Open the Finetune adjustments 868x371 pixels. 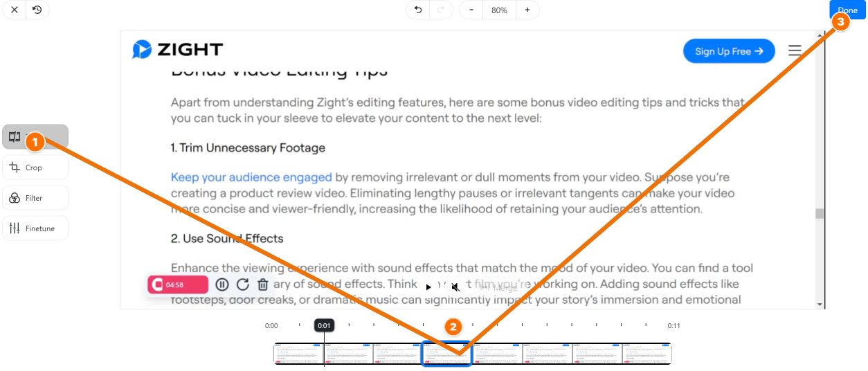point(35,228)
